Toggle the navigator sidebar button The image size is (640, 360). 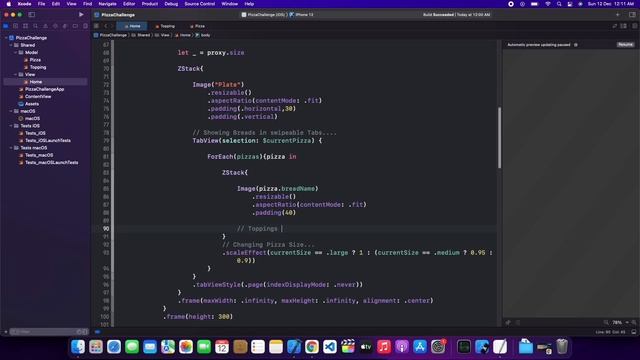(31, 14)
